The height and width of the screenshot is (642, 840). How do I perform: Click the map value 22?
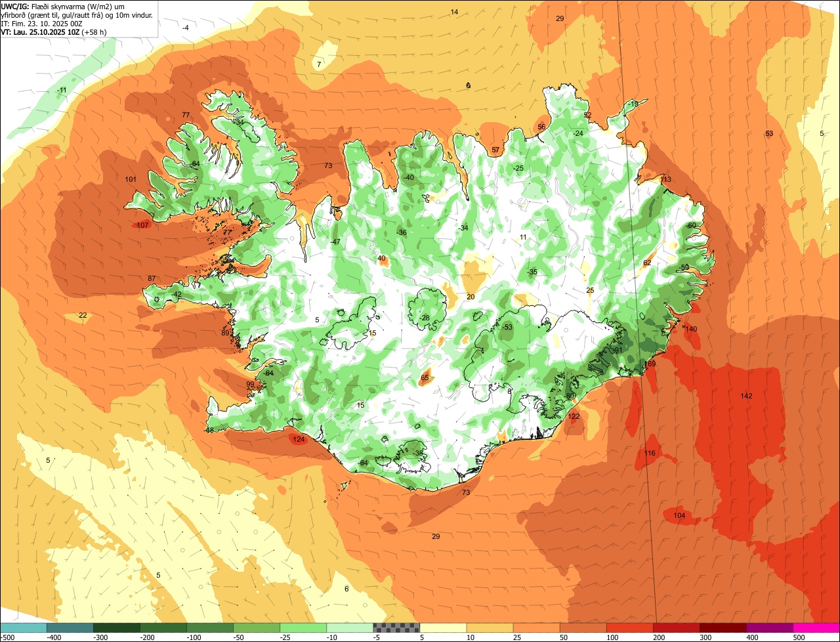(83, 316)
